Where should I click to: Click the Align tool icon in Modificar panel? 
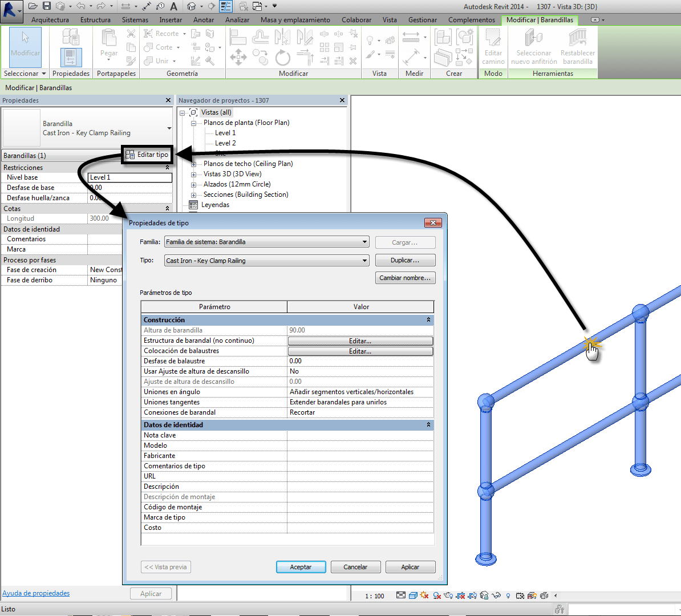(238, 37)
